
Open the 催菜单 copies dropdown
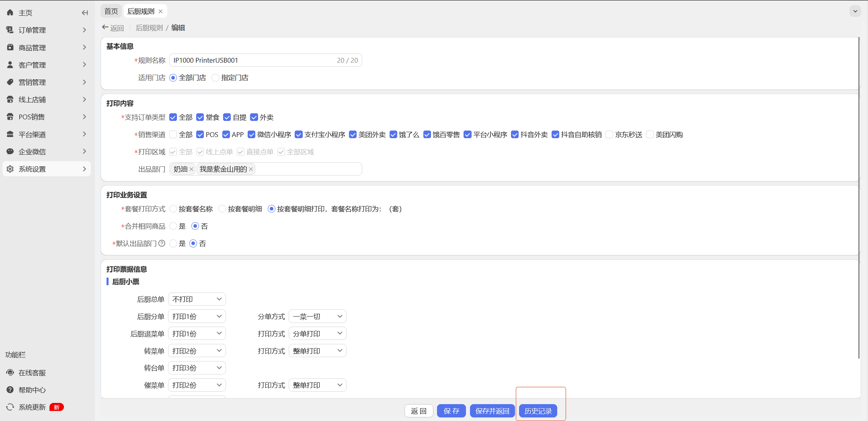[x=197, y=385]
